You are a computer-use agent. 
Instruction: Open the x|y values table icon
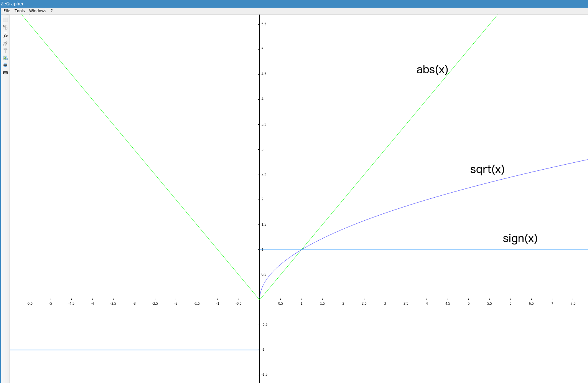click(x=5, y=50)
